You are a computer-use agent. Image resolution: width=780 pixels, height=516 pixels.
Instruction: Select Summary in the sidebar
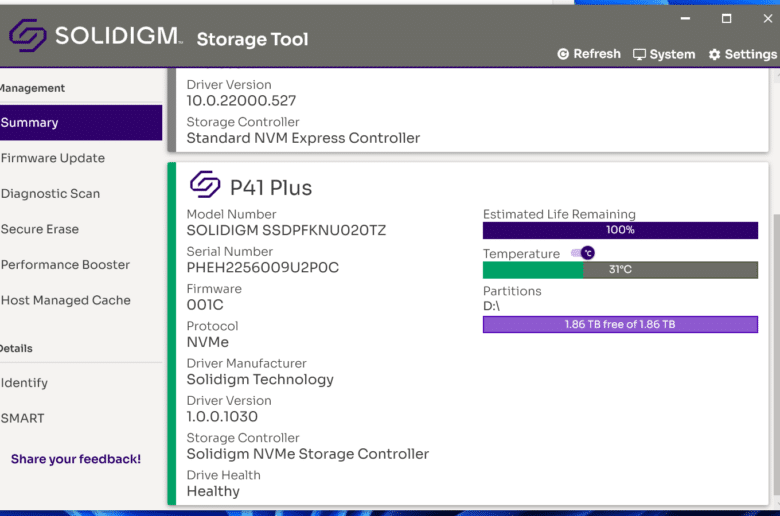click(81, 122)
